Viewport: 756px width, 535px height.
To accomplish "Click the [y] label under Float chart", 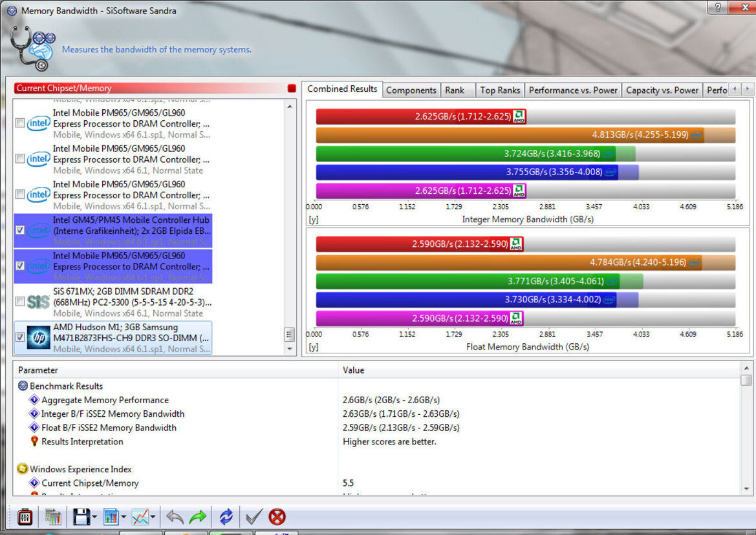I will pyautogui.click(x=314, y=347).
